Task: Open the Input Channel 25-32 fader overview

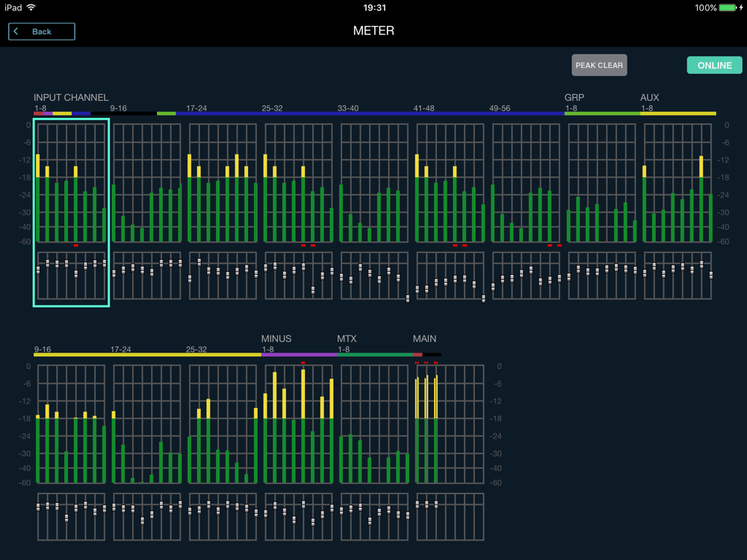Action: coord(299,276)
